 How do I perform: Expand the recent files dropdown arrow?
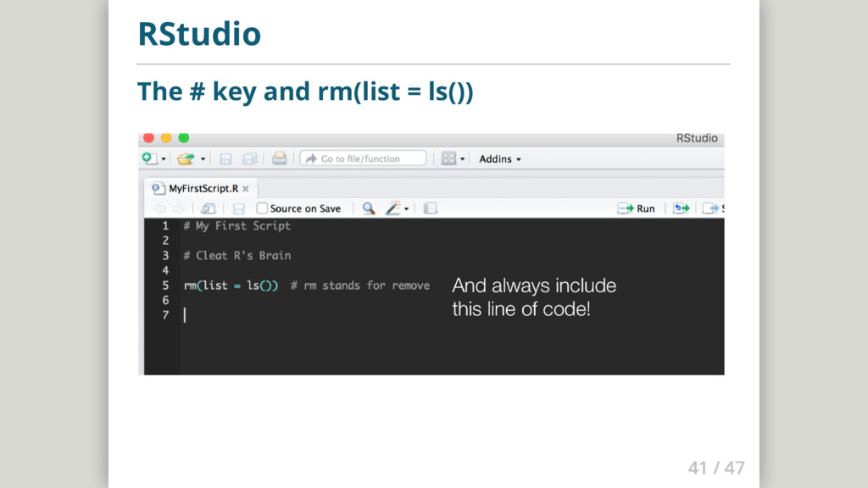(x=203, y=159)
